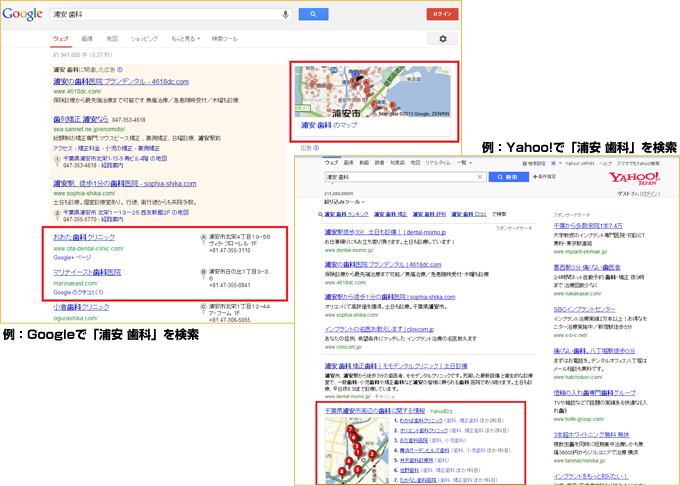Open the 信頼の入れ歯専門歯科グループ sponsored link

tap(595, 393)
